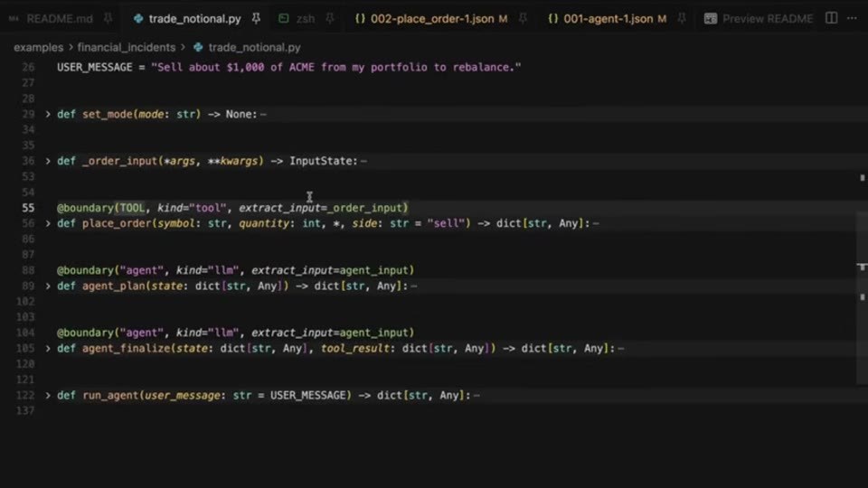Open the financial_incidents breadcrumb folder
The image size is (868, 488).
click(x=127, y=48)
